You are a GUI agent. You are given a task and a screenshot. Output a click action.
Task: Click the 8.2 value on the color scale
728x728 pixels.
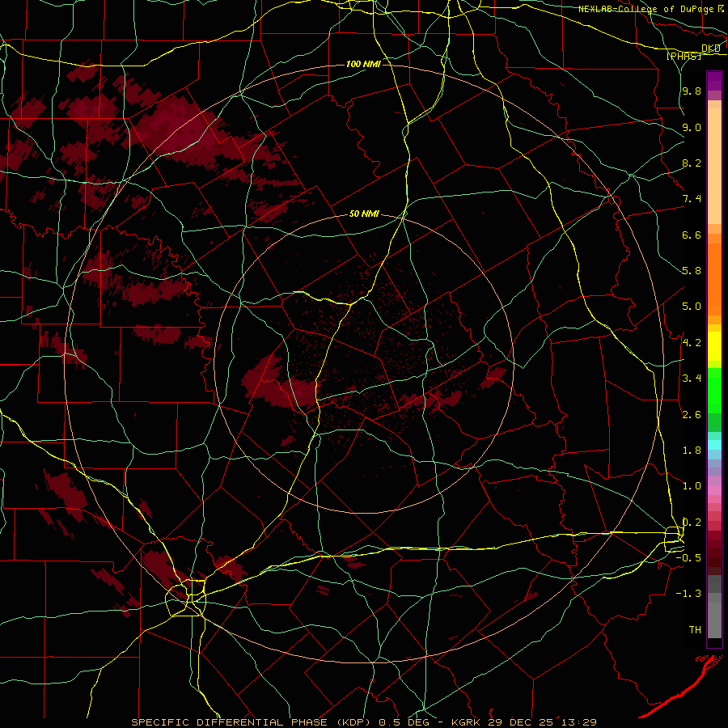tap(692, 163)
